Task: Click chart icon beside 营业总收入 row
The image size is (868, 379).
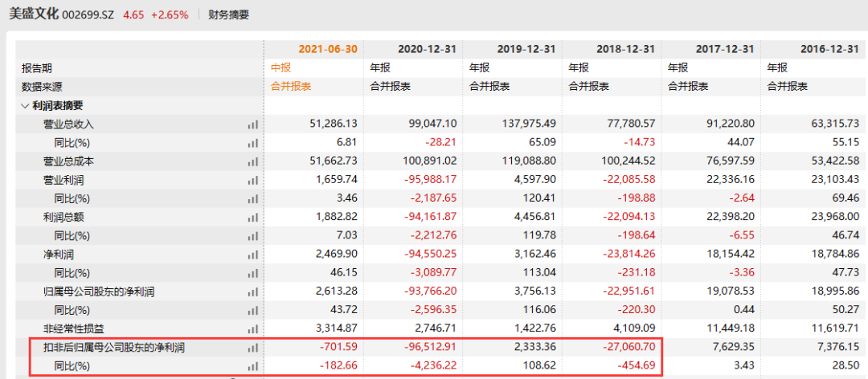Action: point(253,124)
